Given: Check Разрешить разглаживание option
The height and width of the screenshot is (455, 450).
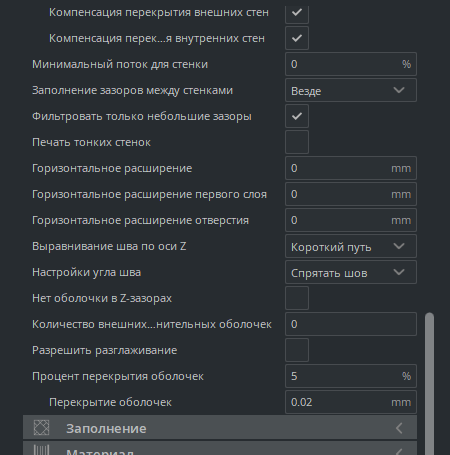Looking at the screenshot, I should [x=297, y=350].
